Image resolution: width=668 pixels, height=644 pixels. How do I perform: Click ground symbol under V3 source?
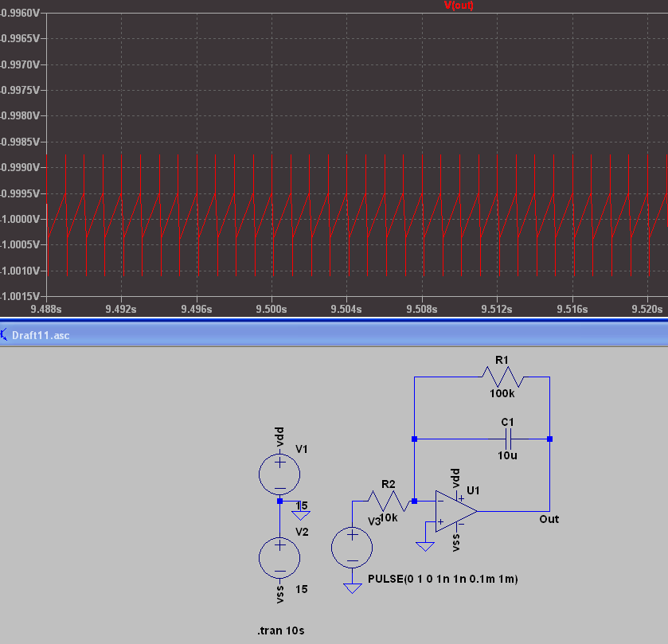pos(353,588)
